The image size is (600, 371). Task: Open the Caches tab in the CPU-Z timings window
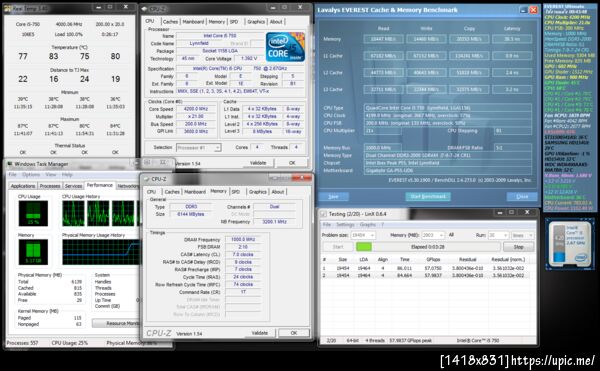(172, 192)
